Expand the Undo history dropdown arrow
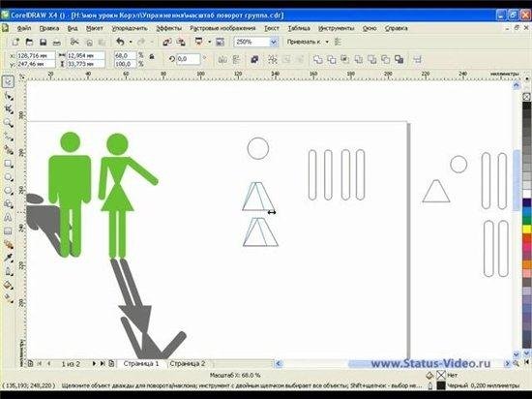Viewport: 532px width, 399px height. point(131,42)
